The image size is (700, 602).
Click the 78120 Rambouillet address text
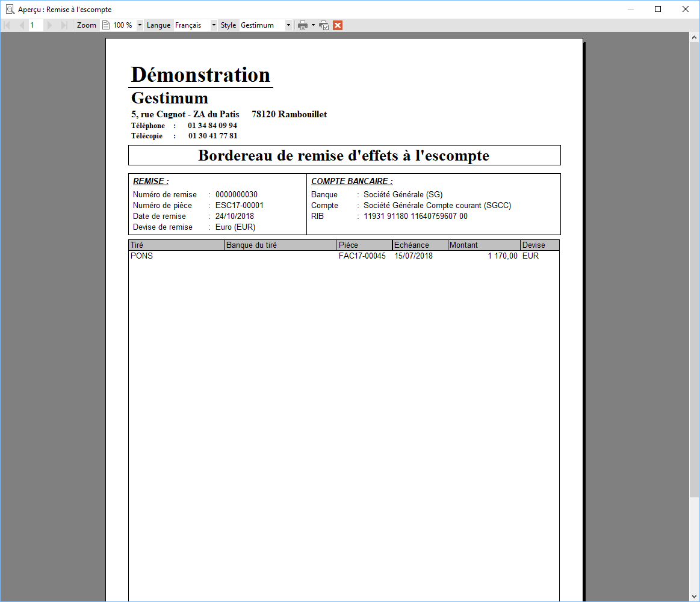click(x=290, y=115)
